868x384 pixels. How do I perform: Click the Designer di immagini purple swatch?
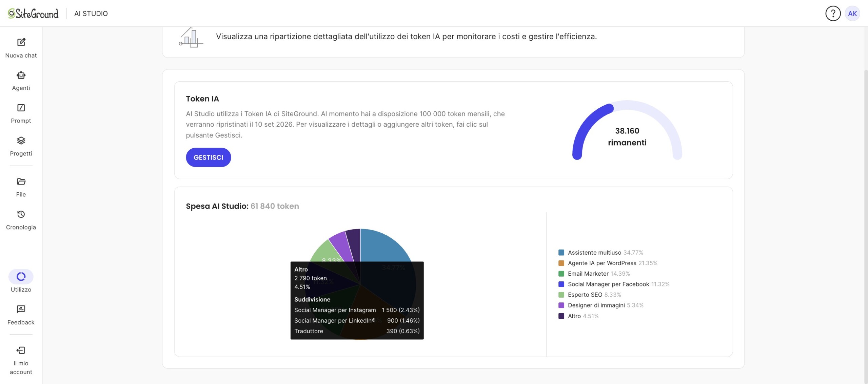[561, 305]
